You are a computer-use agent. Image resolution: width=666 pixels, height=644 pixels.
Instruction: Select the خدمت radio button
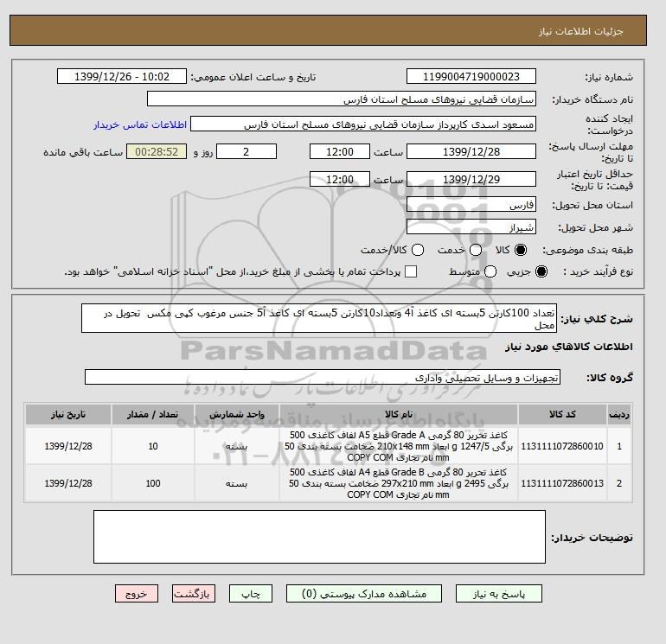476,250
